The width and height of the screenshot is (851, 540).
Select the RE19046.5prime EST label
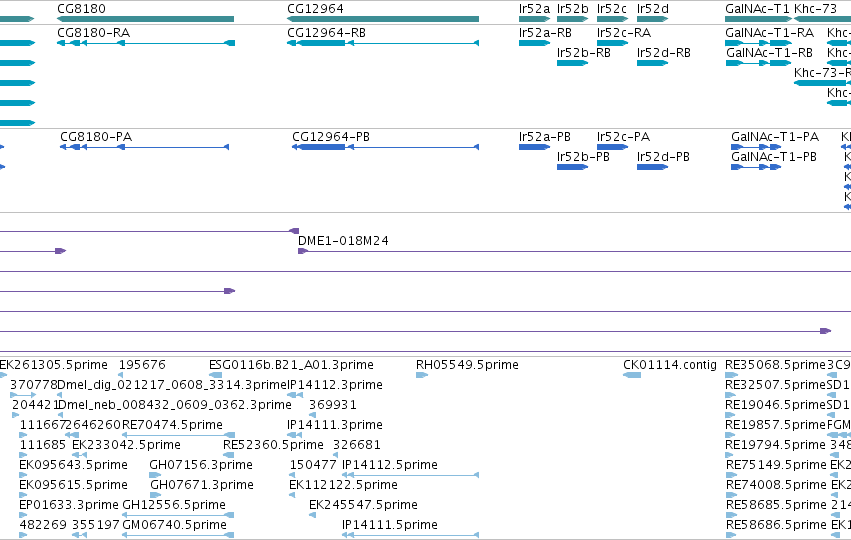coord(775,405)
